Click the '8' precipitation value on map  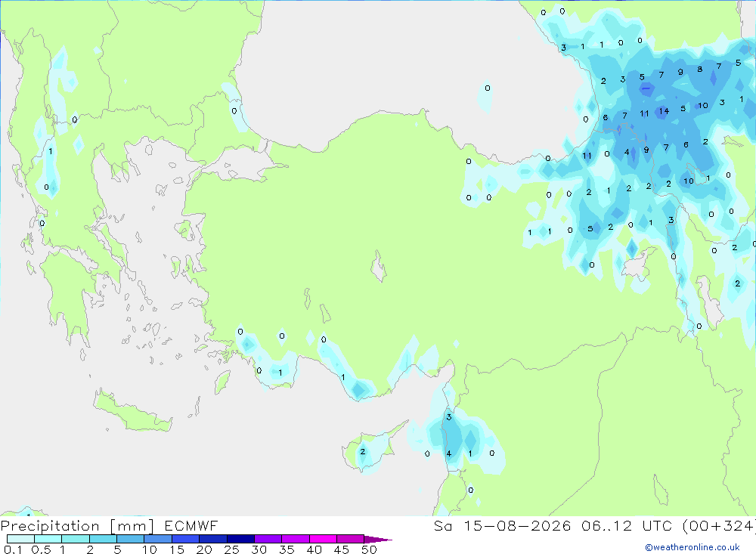[x=699, y=70]
